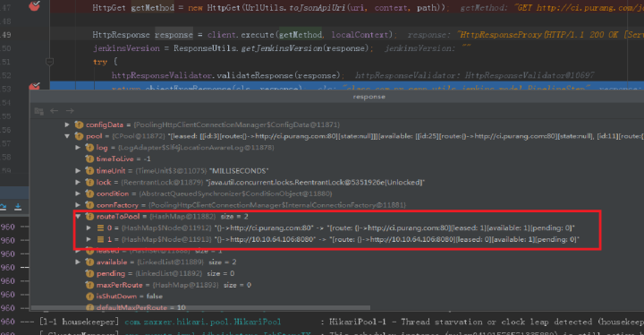Click the field icon next to routeToPool

[x=89, y=217]
